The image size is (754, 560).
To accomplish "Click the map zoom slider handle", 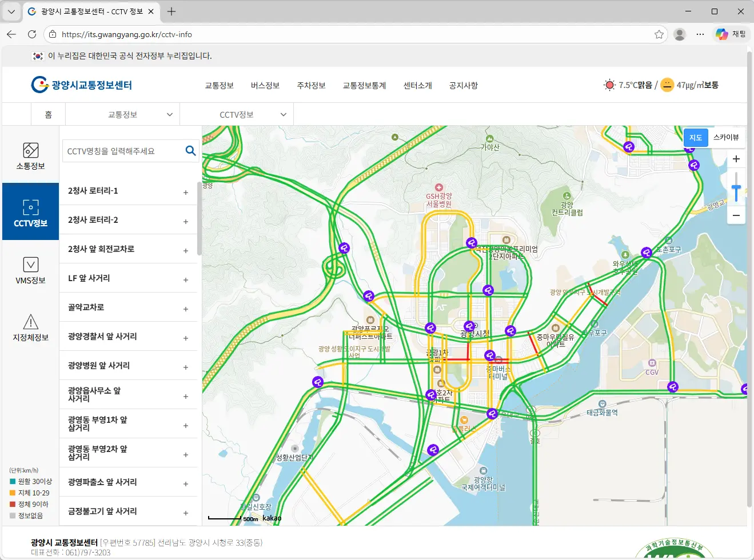I will 736,187.
